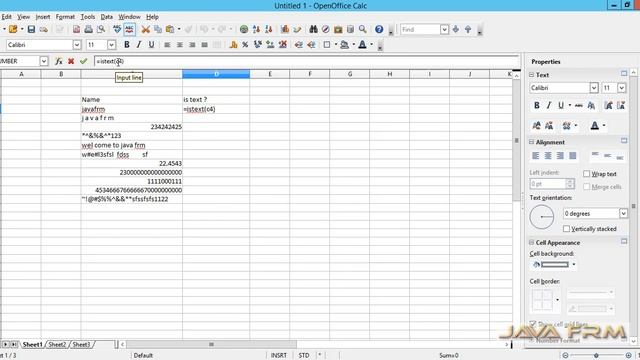
Task: Sort Descending icon
Action: [x=269, y=29]
